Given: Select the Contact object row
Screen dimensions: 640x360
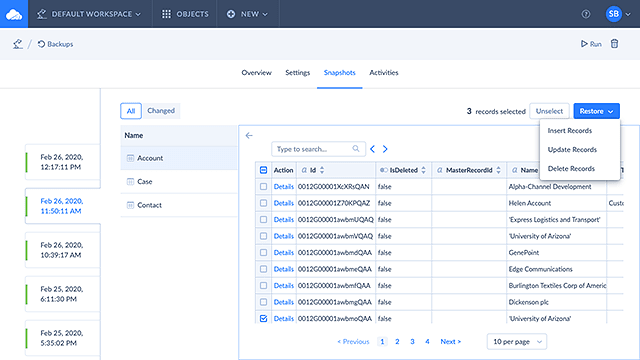Looking at the screenshot, I should click(x=179, y=205).
